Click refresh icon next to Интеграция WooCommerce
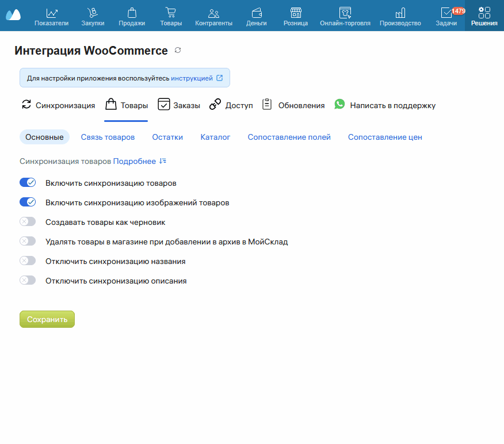This screenshot has width=504, height=444. pyautogui.click(x=178, y=50)
